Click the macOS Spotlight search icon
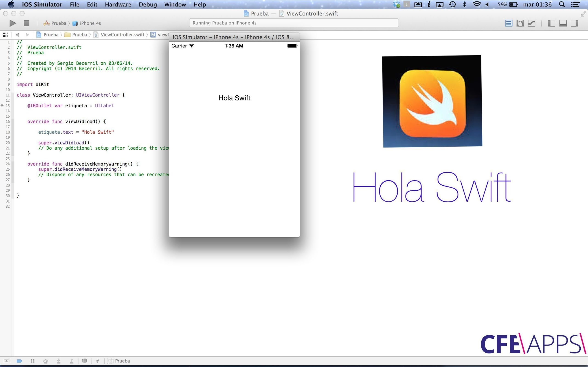588x367 pixels. coord(562,4)
